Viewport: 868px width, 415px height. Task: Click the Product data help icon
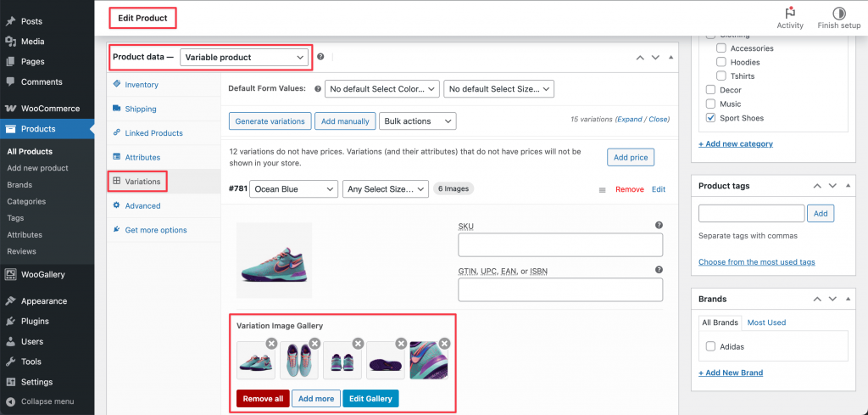pos(320,57)
